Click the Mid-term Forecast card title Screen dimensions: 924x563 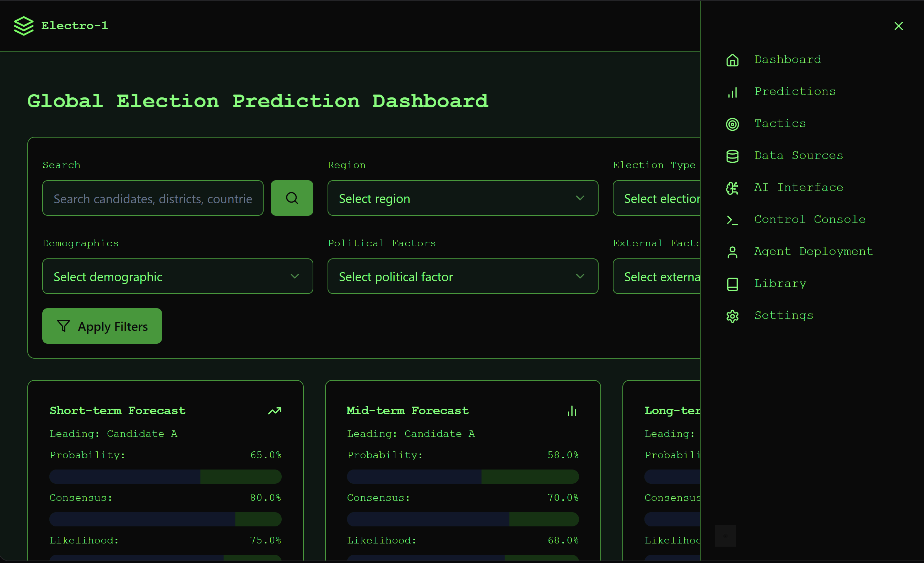(407, 411)
